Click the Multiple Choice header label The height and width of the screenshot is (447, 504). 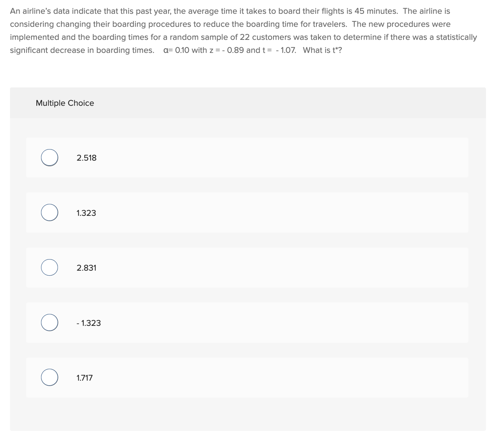[x=65, y=103]
